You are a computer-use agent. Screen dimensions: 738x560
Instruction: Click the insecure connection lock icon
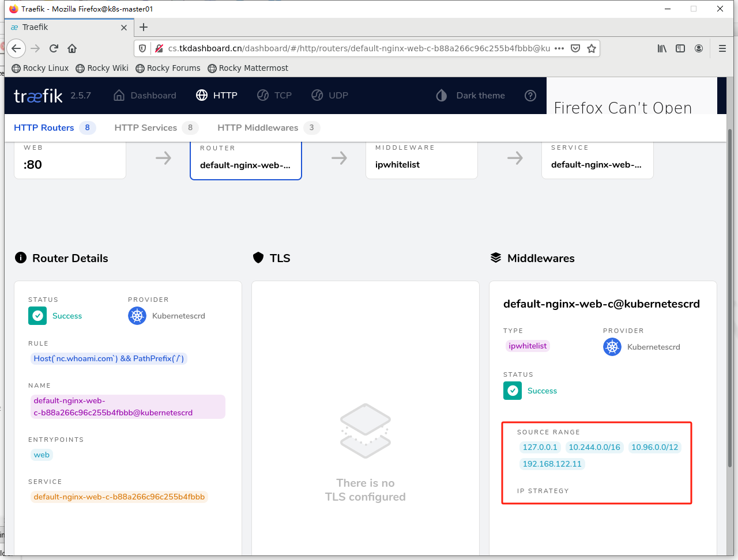tap(159, 48)
